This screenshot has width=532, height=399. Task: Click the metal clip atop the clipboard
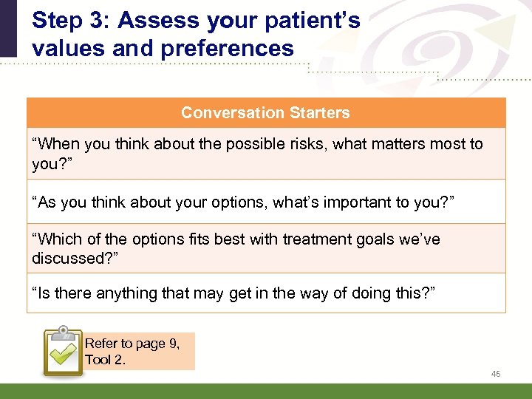tap(62, 330)
